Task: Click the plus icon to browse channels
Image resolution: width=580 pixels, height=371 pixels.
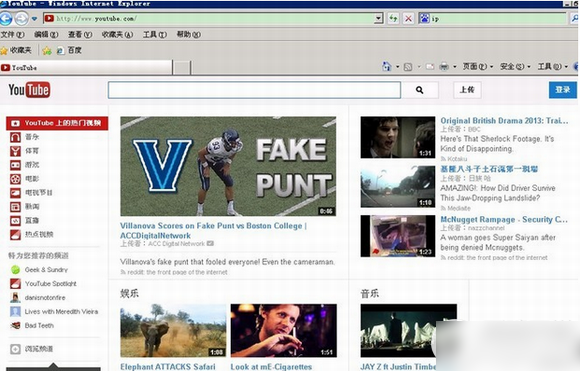Action: coord(15,349)
